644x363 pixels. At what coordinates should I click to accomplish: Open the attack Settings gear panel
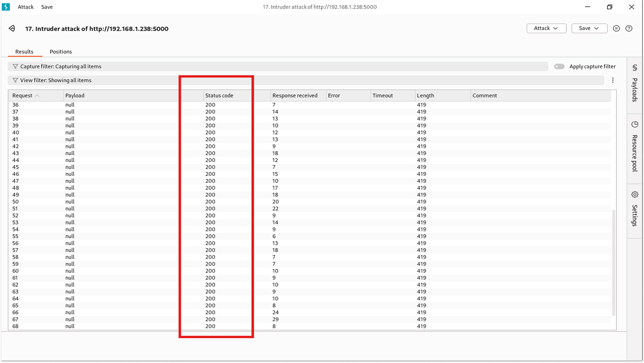coord(635,207)
